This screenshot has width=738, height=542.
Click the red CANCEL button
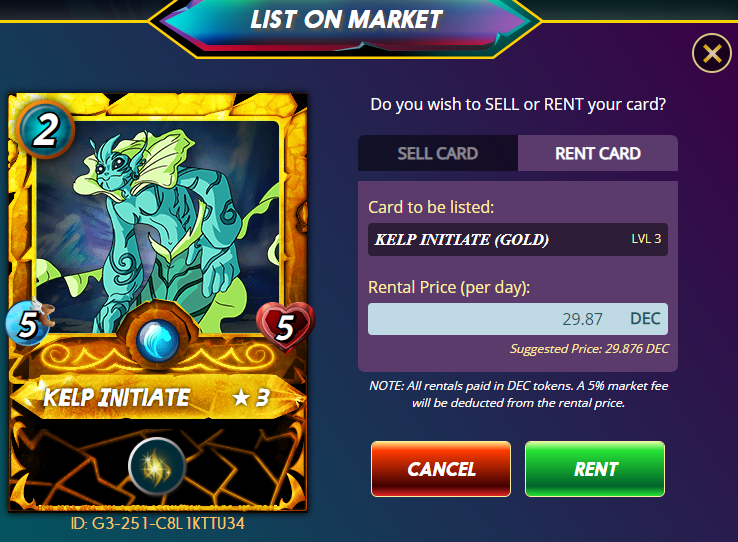tap(441, 469)
